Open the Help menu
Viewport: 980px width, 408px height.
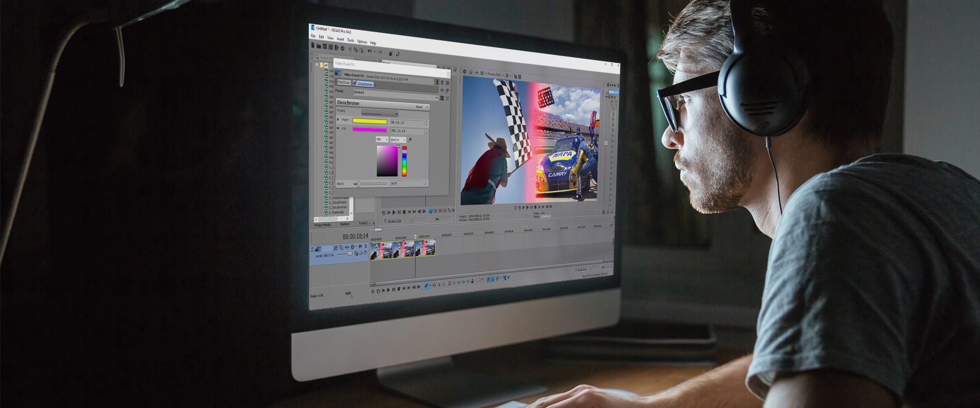[373, 43]
